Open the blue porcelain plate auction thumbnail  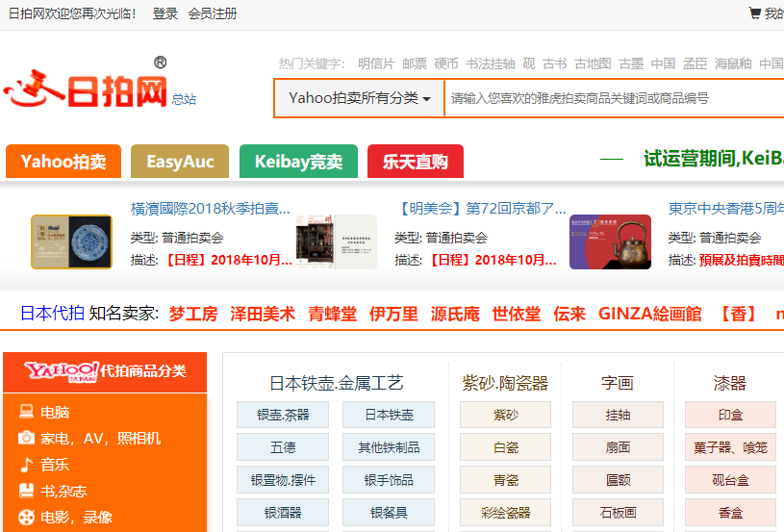[x=71, y=241]
